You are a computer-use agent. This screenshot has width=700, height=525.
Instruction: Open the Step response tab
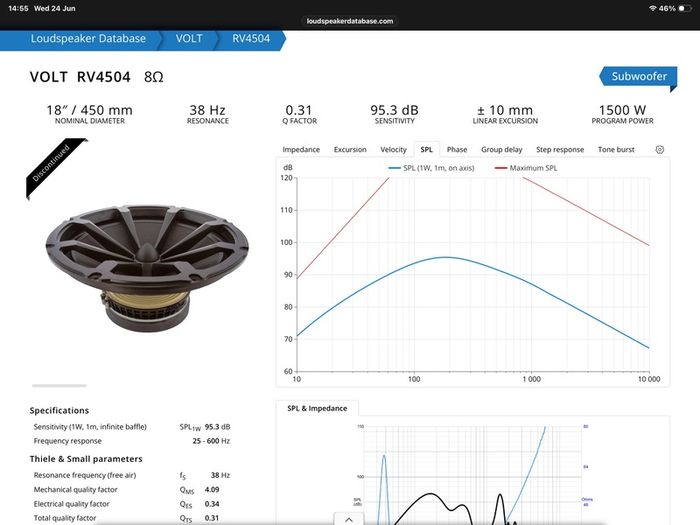(560, 150)
